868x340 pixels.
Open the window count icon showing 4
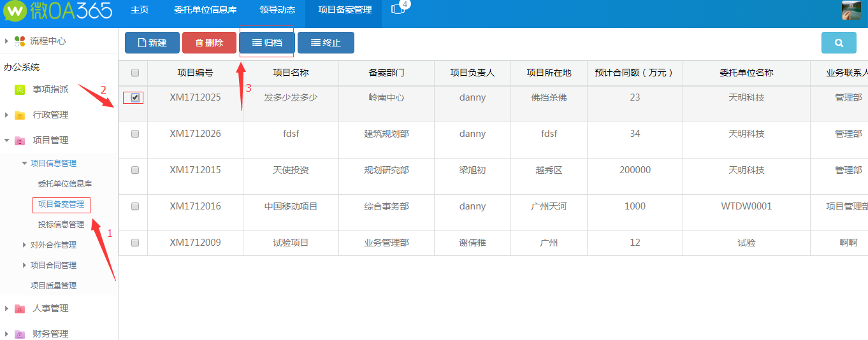(x=398, y=9)
